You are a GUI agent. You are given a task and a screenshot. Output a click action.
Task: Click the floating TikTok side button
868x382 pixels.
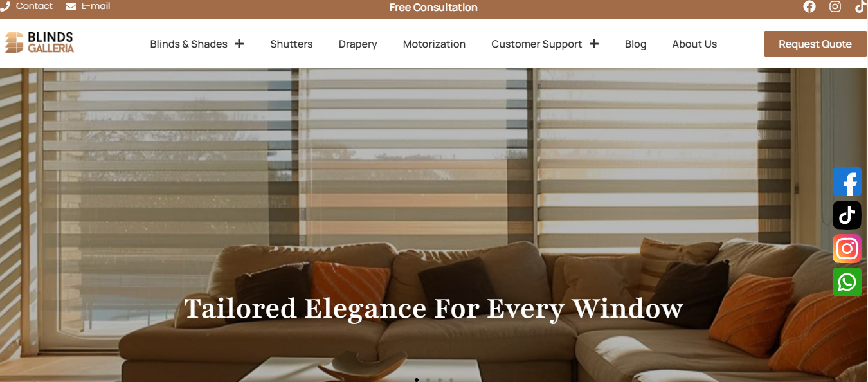pos(847,215)
